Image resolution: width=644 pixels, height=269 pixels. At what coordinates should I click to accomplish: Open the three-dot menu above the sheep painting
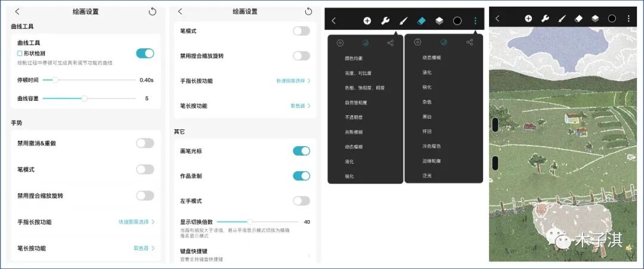coord(628,18)
